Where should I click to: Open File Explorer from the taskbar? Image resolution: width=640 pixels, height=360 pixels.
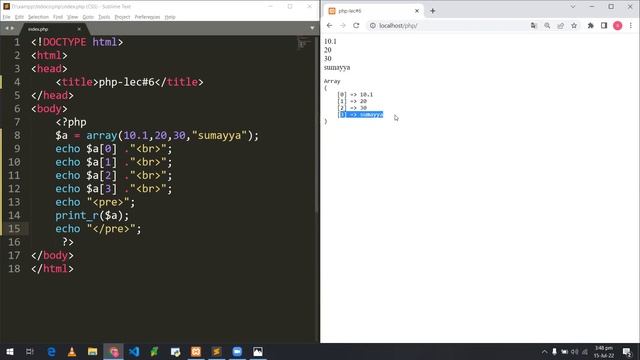pyautogui.click(x=93, y=351)
